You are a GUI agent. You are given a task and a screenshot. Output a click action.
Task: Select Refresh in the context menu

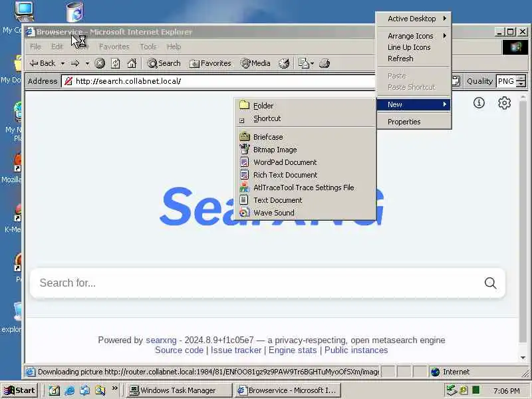414,59
